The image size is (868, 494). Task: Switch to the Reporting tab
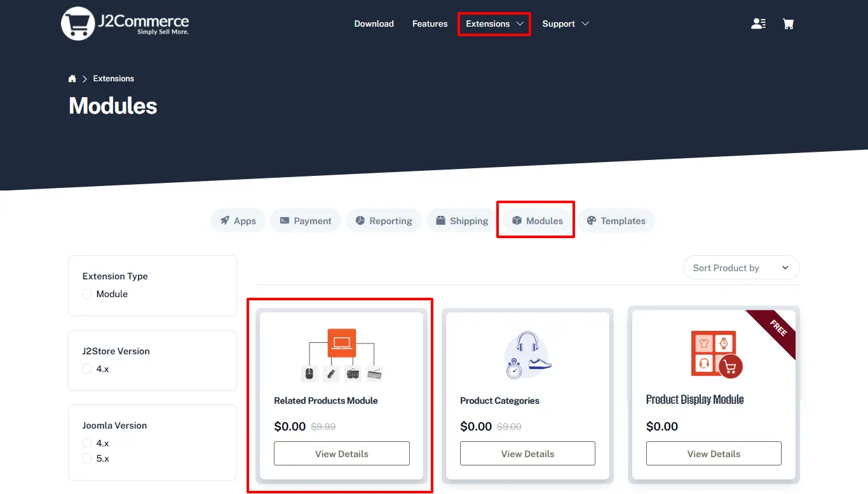coord(384,221)
